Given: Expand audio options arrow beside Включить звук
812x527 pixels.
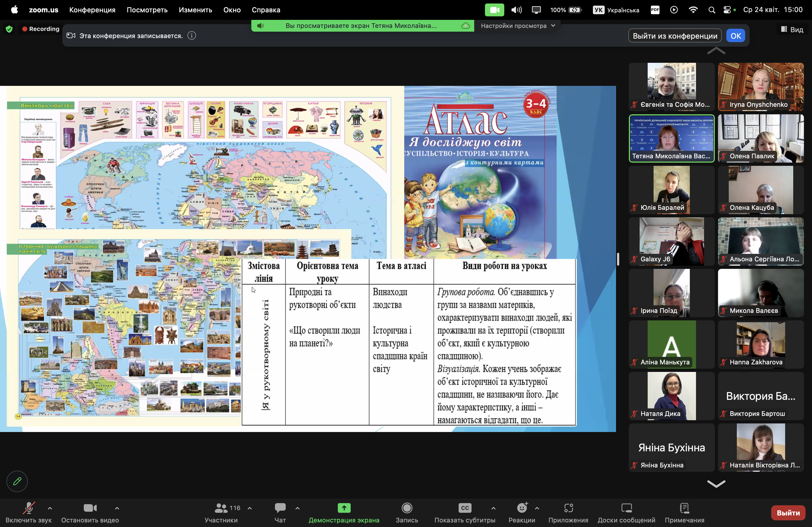Looking at the screenshot, I should tap(50, 508).
